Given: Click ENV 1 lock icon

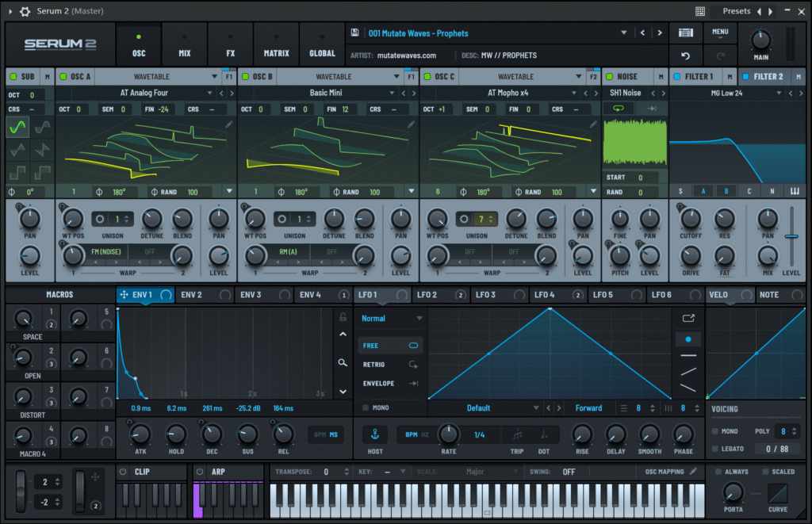Looking at the screenshot, I should [x=343, y=316].
